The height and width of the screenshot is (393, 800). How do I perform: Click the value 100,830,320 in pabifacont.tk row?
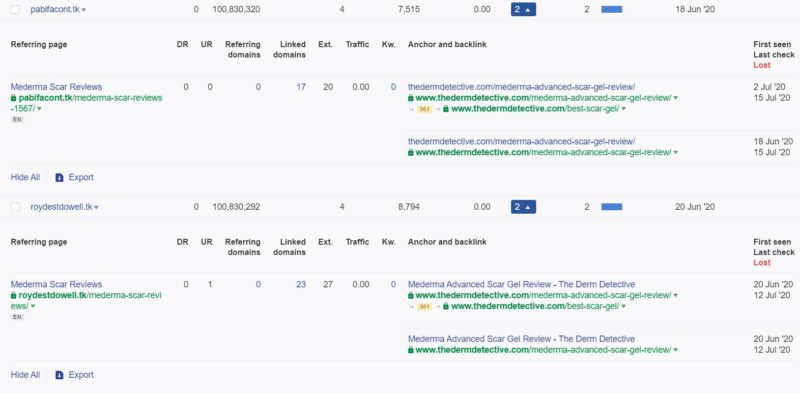pyautogui.click(x=236, y=9)
